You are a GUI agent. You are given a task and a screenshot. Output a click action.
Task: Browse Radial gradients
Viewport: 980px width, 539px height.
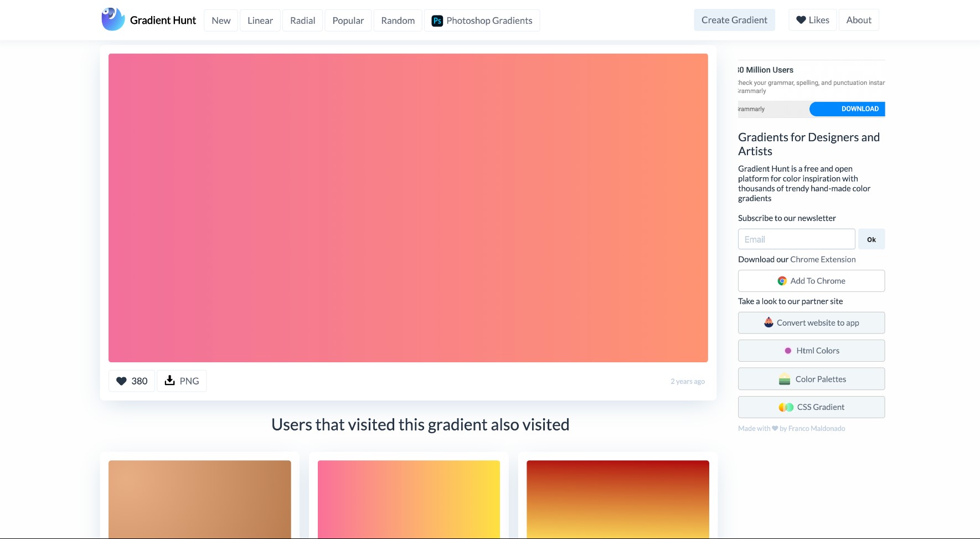302,20
